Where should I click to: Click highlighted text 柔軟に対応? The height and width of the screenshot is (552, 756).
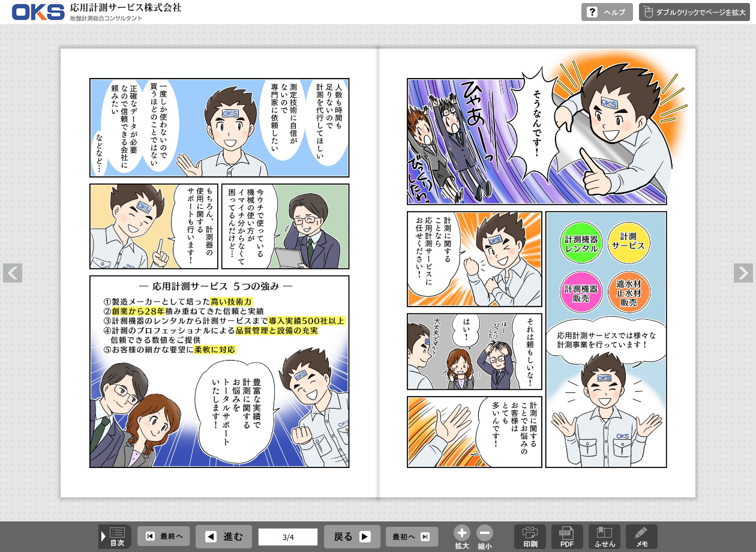pos(215,349)
